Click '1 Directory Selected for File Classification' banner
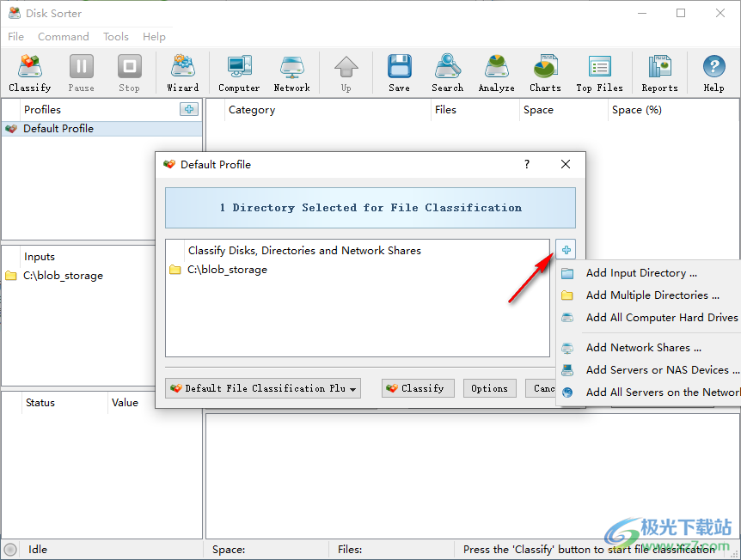This screenshot has height=560, width=741. tap(370, 208)
